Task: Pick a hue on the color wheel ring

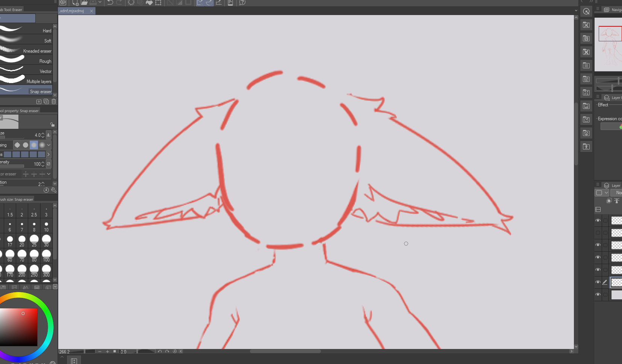Action: pos(50,327)
